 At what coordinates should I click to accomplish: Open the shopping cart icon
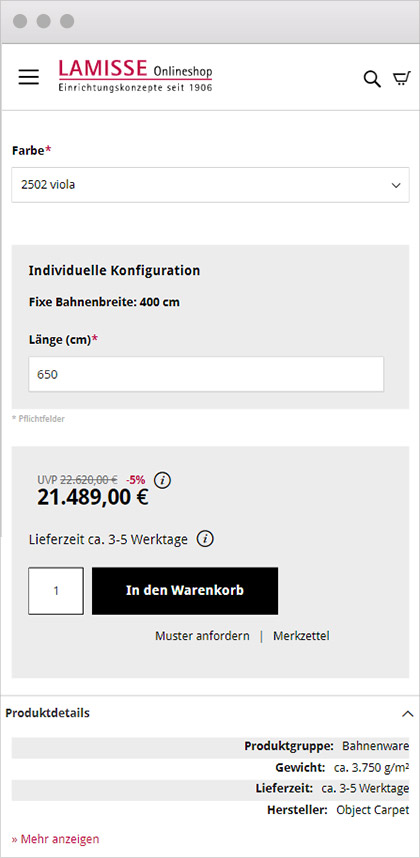(401, 79)
